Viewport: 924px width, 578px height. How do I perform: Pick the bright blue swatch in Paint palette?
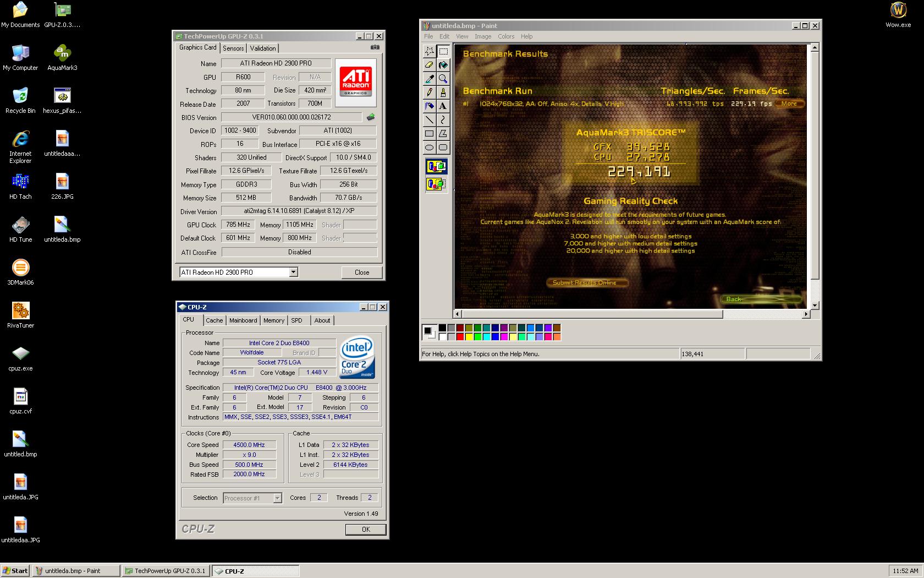coord(495,337)
